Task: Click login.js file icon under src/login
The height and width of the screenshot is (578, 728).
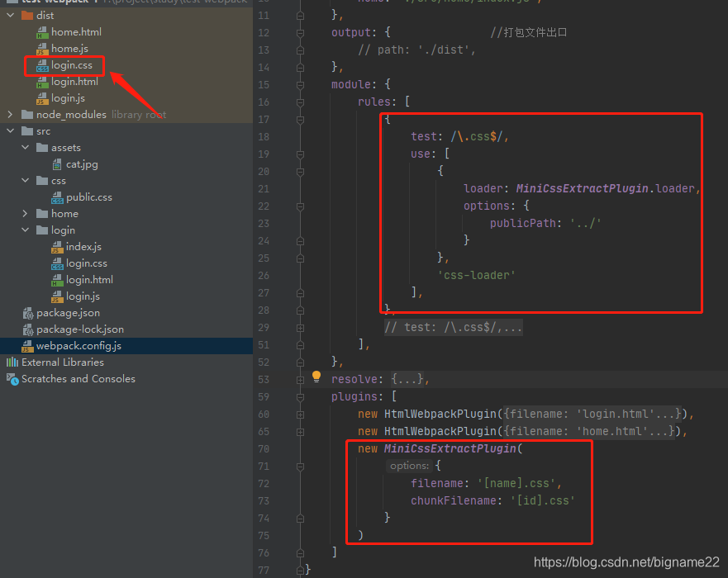Action: click(57, 296)
